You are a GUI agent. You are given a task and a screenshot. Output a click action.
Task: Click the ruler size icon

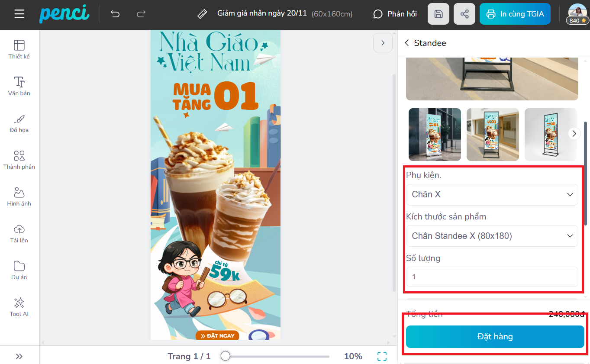point(202,14)
